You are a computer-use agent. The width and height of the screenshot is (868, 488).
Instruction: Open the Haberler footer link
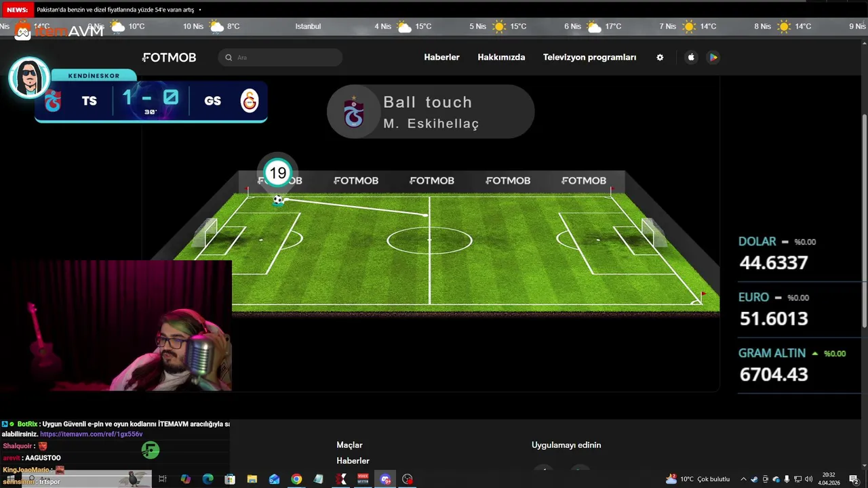(x=353, y=461)
